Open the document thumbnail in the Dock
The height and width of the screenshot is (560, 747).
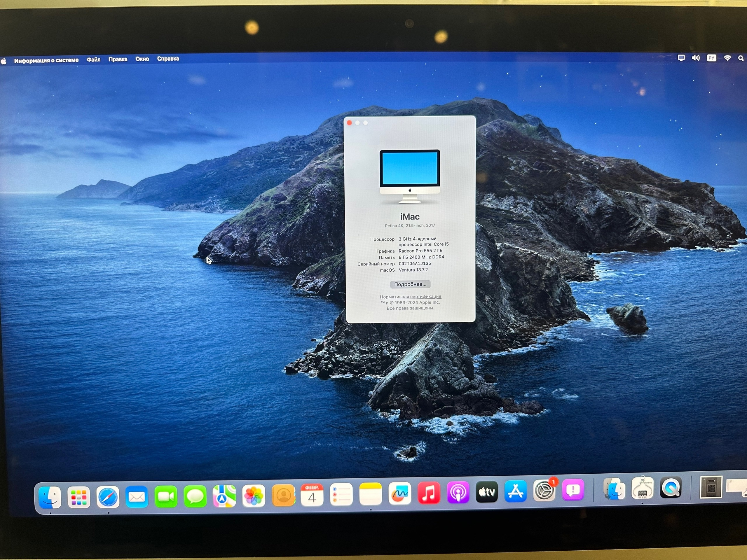711,487
